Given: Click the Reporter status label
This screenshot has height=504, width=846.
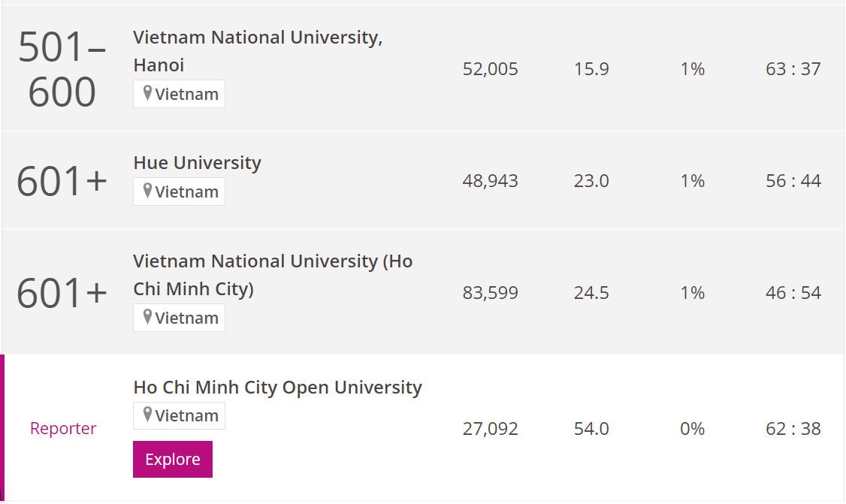Looking at the screenshot, I should pos(63,428).
